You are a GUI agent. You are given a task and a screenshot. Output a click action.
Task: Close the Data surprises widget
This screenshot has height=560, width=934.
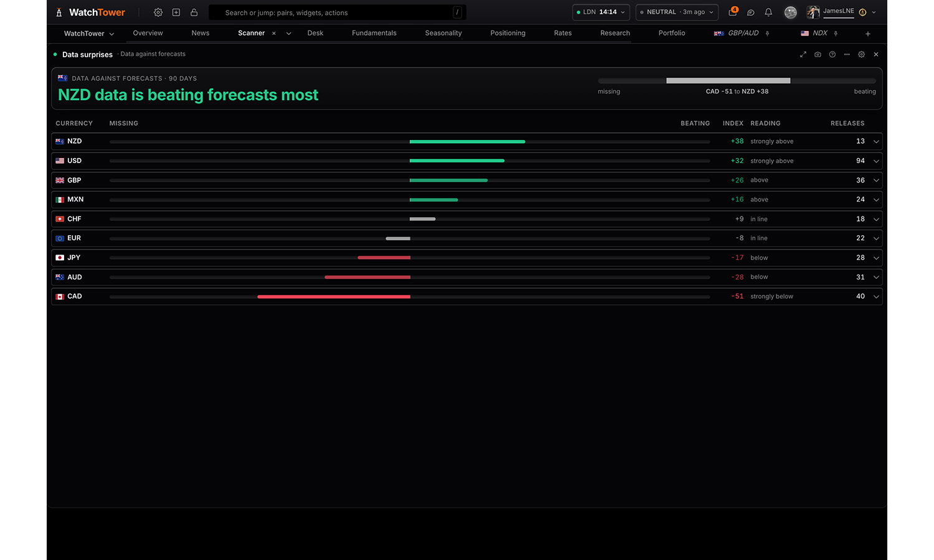(x=876, y=55)
